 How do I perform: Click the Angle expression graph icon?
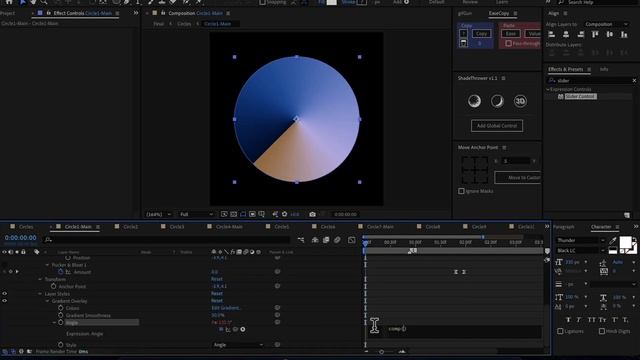[228, 329]
